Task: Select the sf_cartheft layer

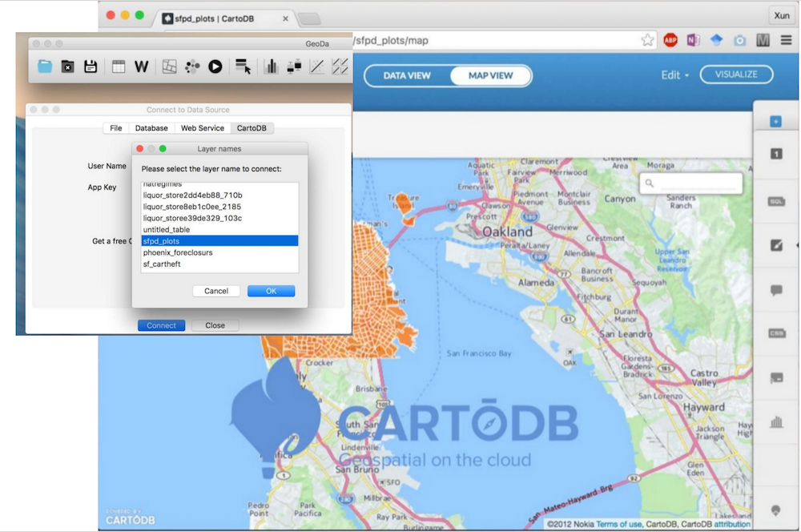Action: [x=219, y=264]
